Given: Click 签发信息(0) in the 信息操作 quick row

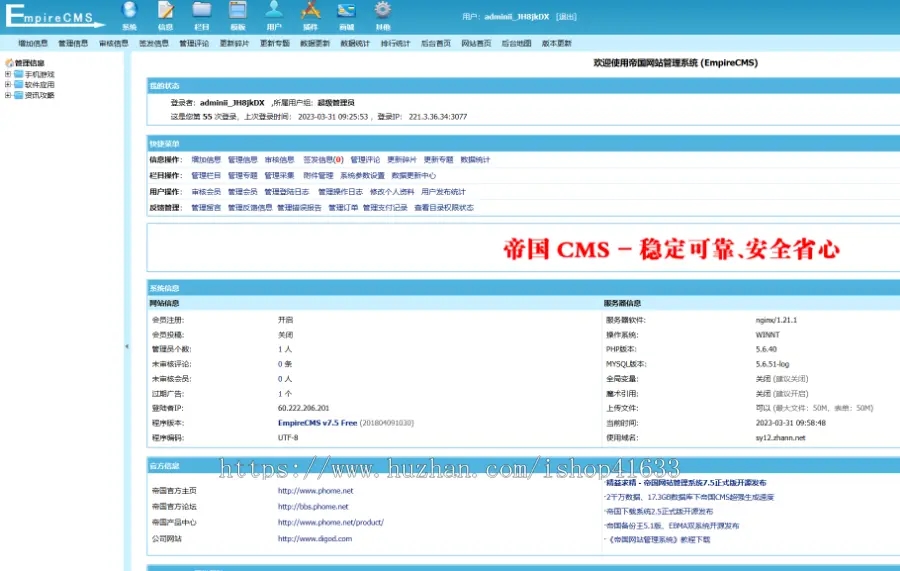Looking at the screenshot, I should click(x=323, y=160).
